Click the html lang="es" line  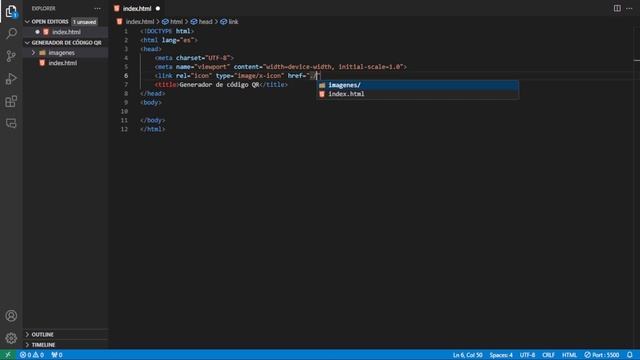tap(169, 40)
